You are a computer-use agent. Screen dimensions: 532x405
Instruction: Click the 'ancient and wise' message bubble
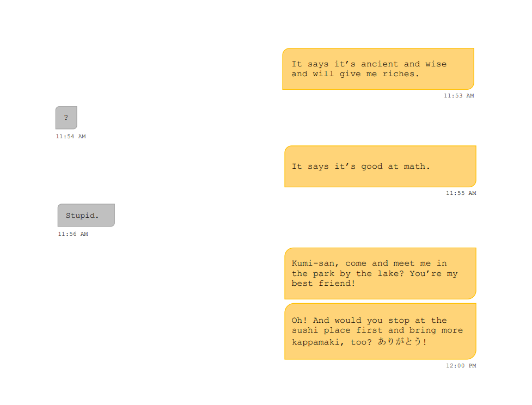(378, 69)
